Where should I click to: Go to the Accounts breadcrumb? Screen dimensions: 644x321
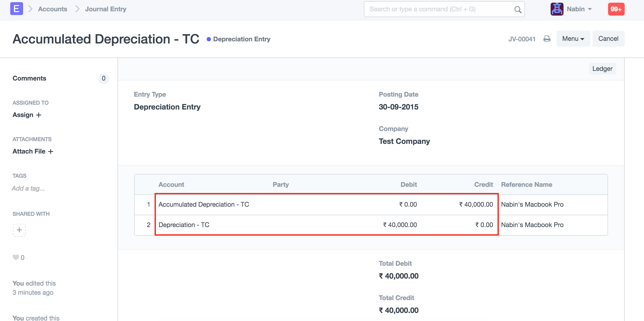tap(53, 9)
